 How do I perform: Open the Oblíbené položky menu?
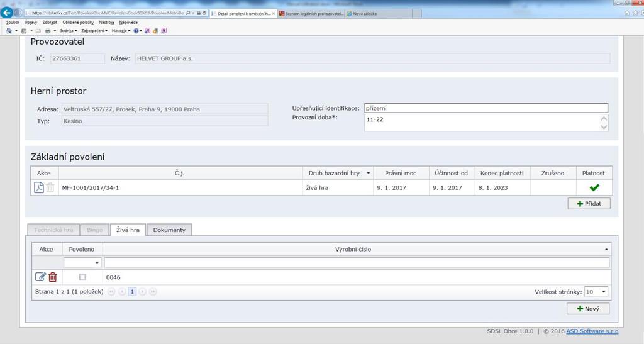78,22
